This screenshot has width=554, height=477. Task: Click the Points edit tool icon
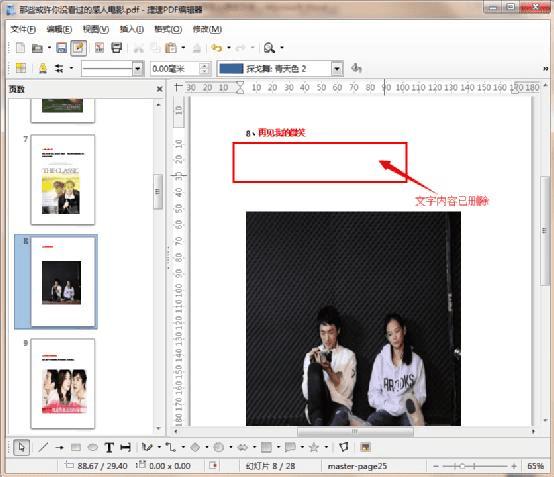[x=343, y=447]
